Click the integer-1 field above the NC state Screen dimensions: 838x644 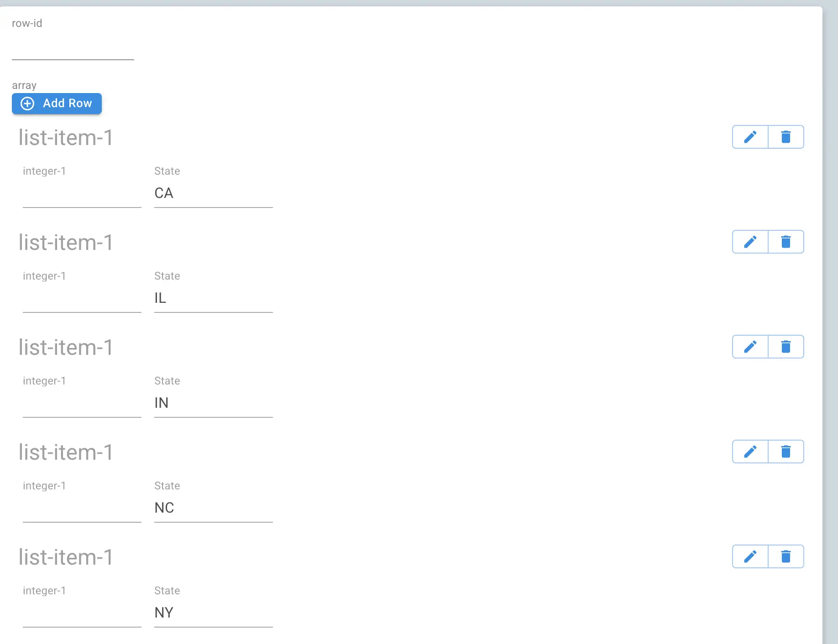click(82, 511)
